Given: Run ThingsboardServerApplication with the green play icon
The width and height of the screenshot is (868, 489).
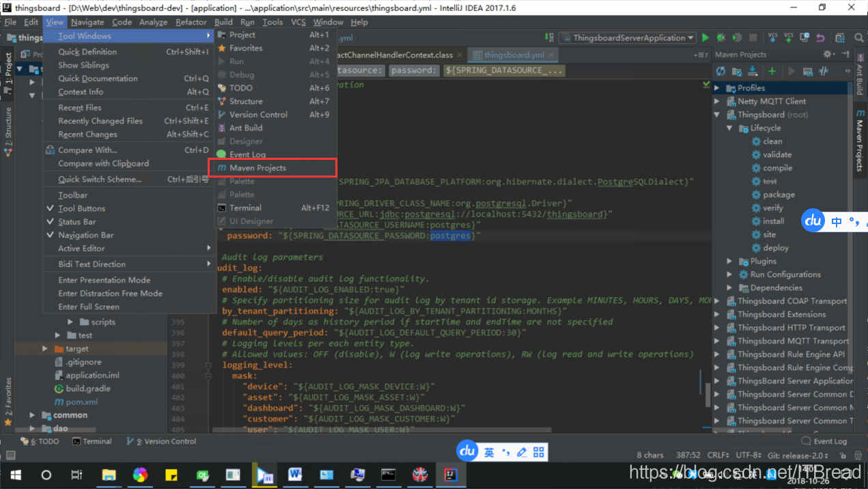Looking at the screenshot, I should tap(705, 38).
